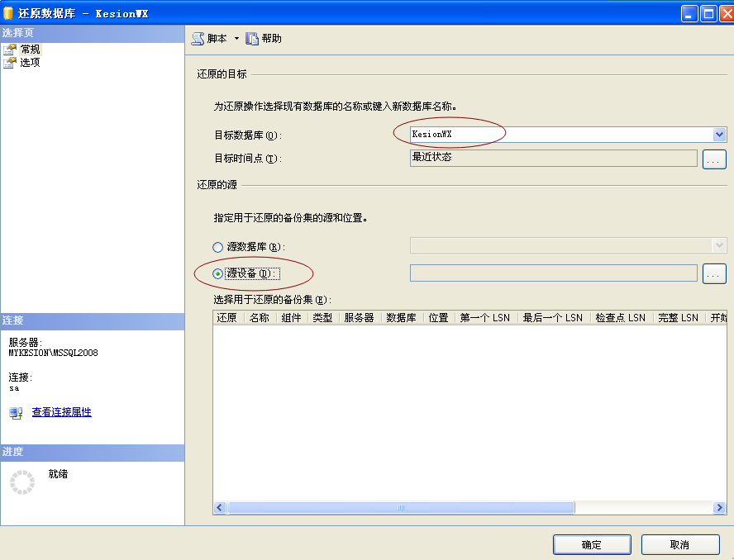Image resolution: width=734 pixels, height=560 pixels.
Task: Click the 第一个 LSN column header
Action: click(485, 318)
